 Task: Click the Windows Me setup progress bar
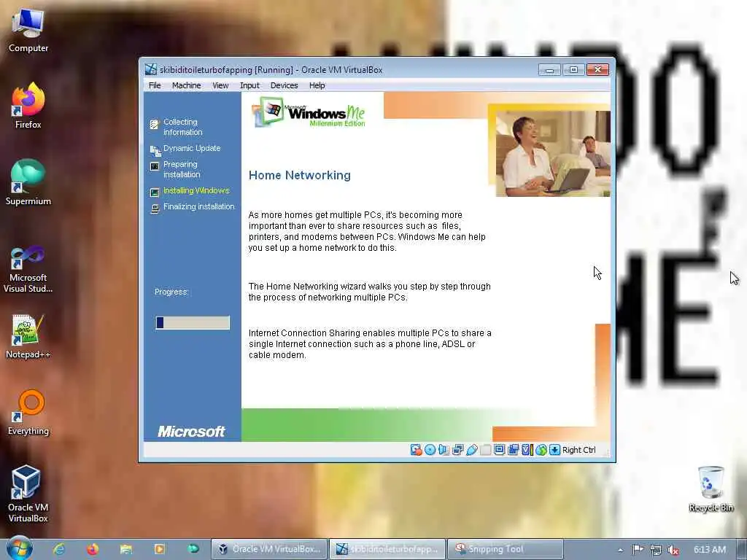pos(193,322)
